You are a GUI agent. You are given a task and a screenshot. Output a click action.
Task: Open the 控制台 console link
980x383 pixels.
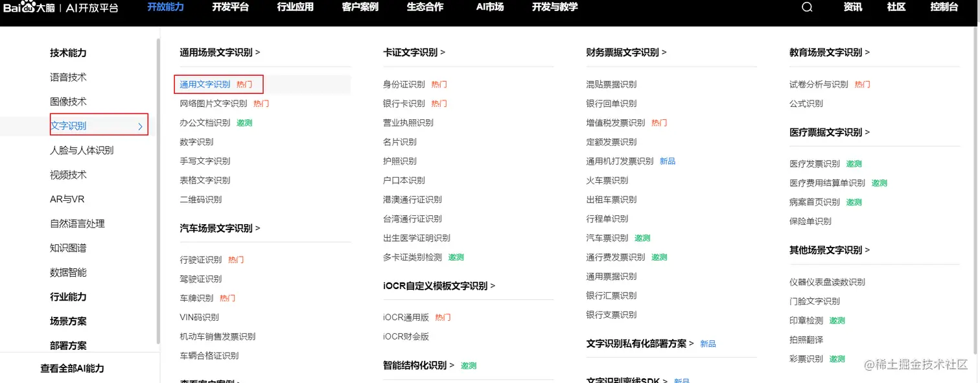pyautogui.click(x=944, y=7)
